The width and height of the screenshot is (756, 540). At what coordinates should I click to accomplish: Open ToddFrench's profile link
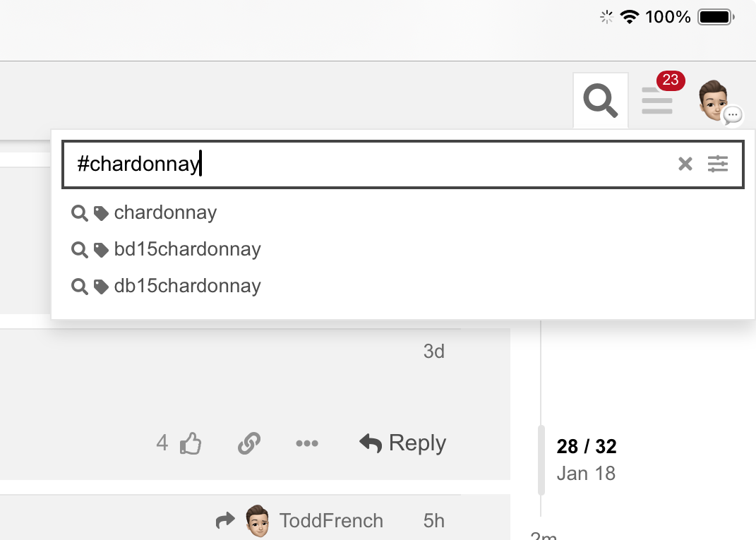pos(331,521)
